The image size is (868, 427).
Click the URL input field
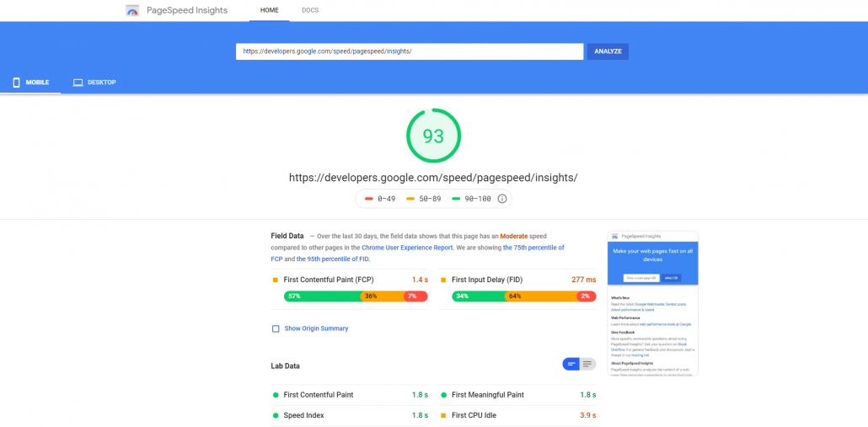click(x=409, y=51)
